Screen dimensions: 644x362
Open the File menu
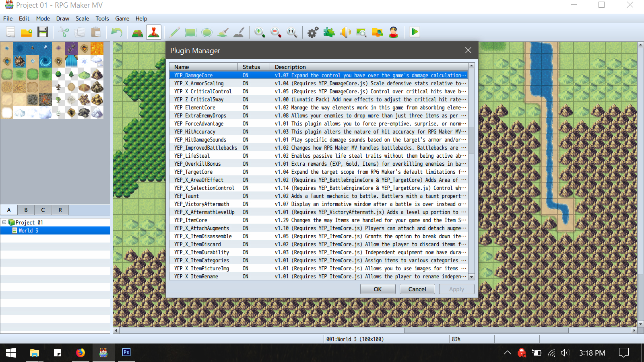point(8,19)
